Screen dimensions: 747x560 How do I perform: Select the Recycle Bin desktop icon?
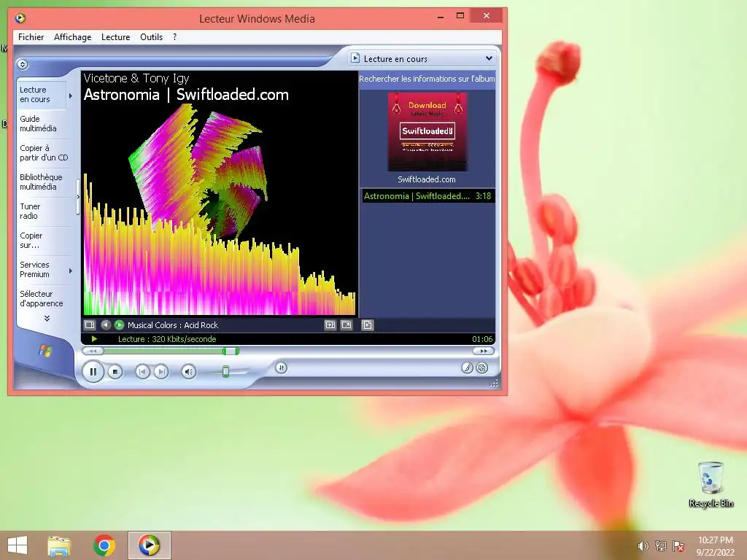711,484
